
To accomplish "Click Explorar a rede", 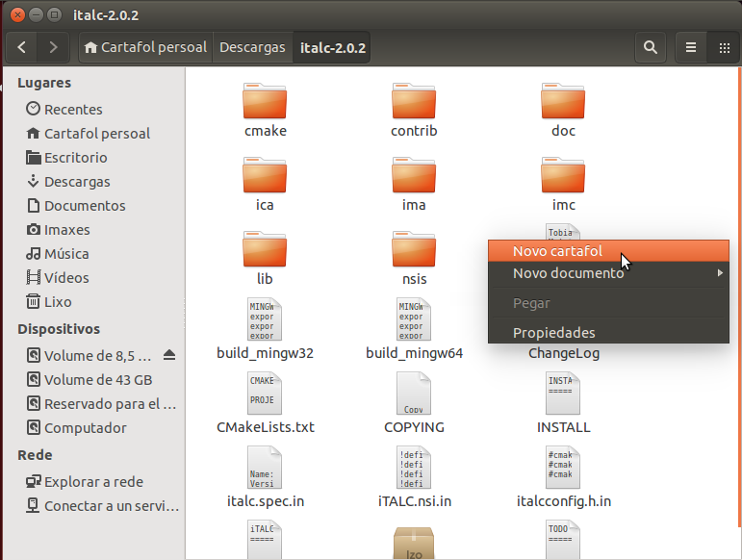I will point(93,481).
